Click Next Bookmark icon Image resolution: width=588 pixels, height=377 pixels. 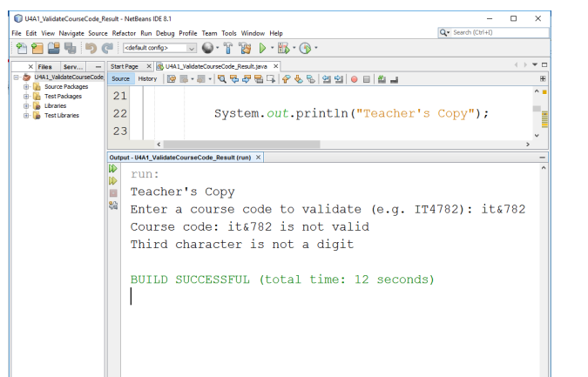point(299,79)
